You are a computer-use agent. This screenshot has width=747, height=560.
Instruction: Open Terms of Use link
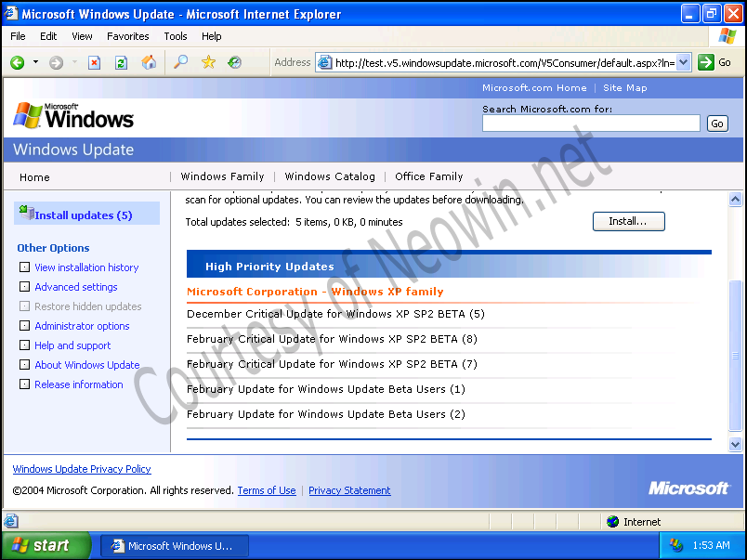tap(267, 490)
